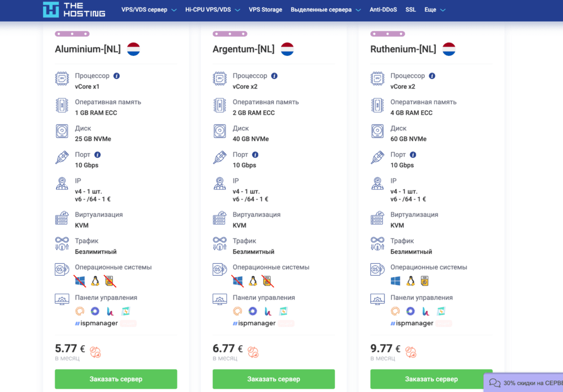Click the orange cPanel icon under Aluminium-[NL]
Image resolution: width=563 pixels, height=392 pixels.
click(80, 311)
